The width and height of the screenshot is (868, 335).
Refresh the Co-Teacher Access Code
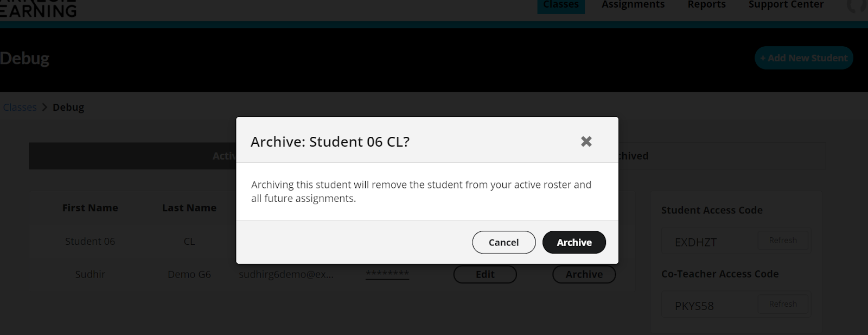[x=782, y=304]
